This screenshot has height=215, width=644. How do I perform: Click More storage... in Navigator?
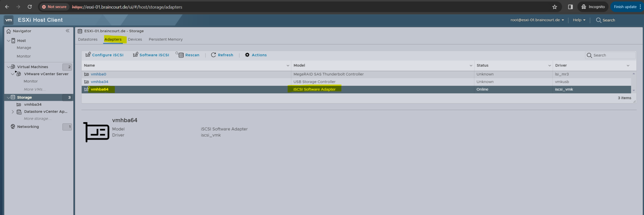click(x=37, y=119)
